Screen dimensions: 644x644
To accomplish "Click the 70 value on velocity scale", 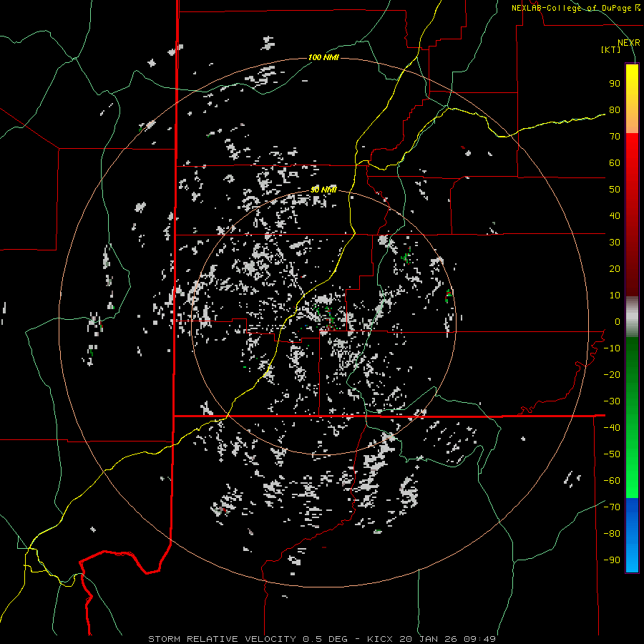I will (615, 137).
